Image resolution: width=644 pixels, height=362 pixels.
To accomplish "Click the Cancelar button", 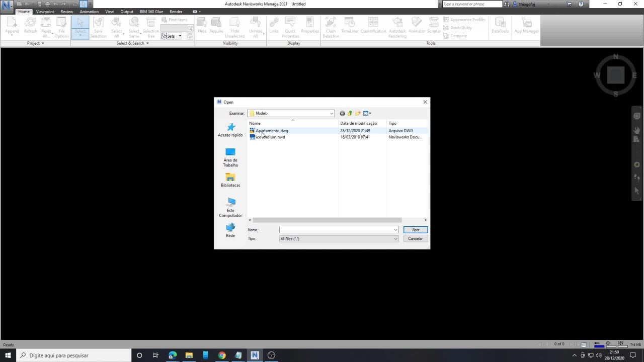I will 416,239.
